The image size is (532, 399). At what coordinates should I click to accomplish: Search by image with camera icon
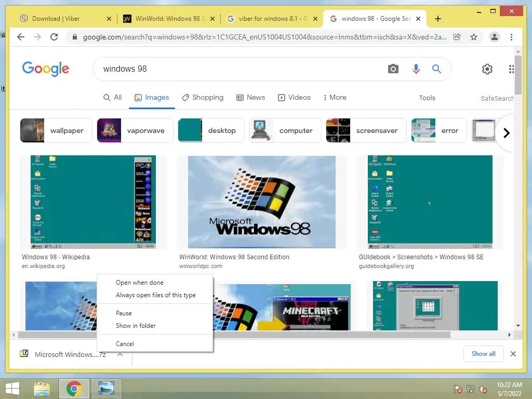(x=393, y=69)
